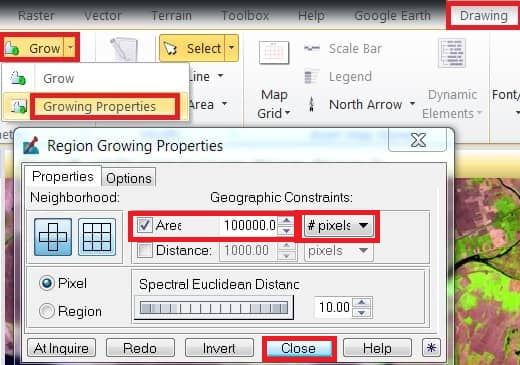The width and height of the screenshot is (520, 365).
Task: Open the Dynamic Elements icon
Action: (x=452, y=53)
